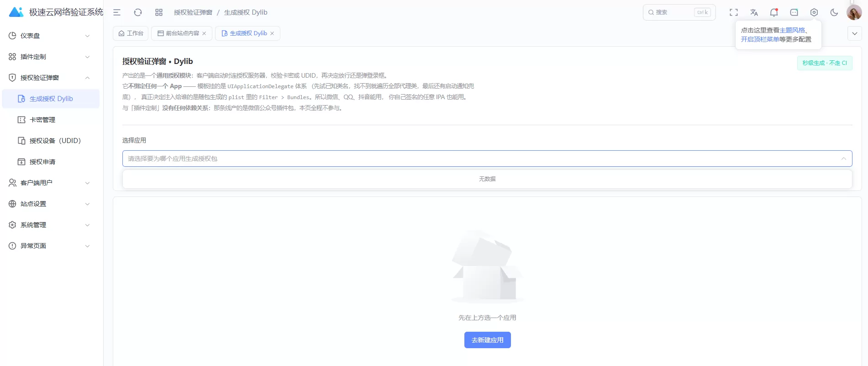Open the chat message icon
Viewport: 868px width, 366px height.
click(x=794, y=12)
